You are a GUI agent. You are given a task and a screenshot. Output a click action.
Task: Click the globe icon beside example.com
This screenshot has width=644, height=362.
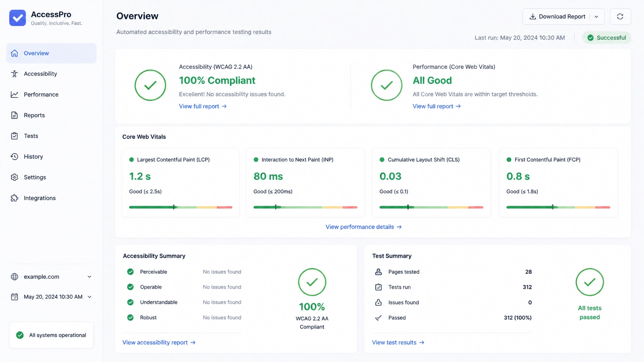(14, 277)
